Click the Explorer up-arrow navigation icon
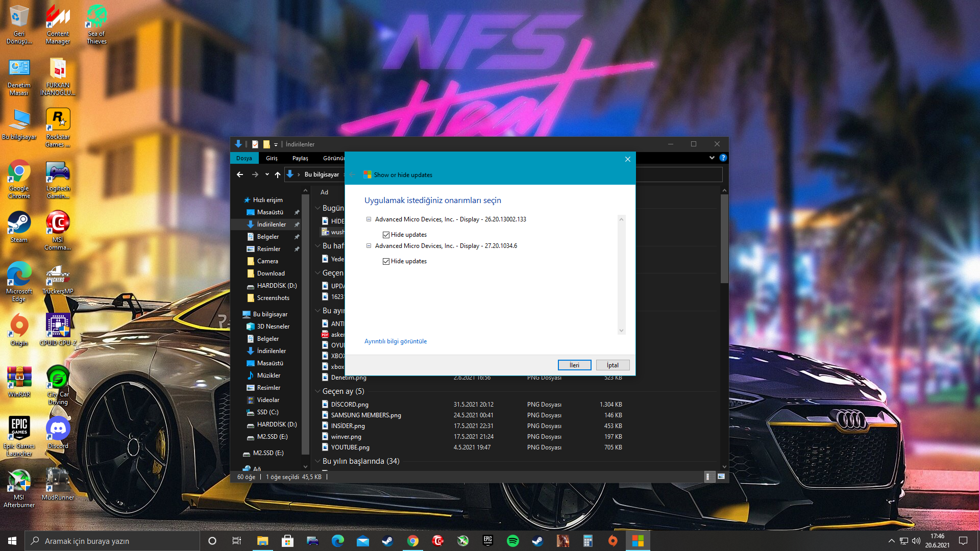The width and height of the screenshot is (980, 551). coord(277,174)
